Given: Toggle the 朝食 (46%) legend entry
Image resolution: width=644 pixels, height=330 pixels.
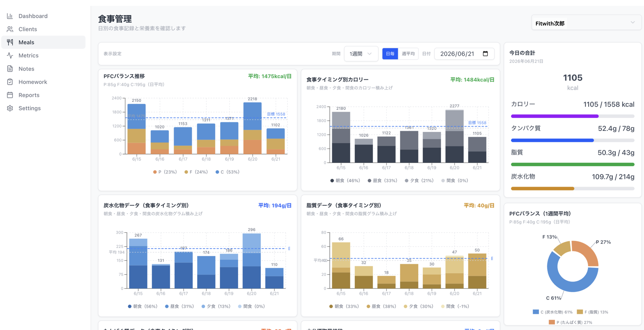Looking at the screenshot, I should click(x=345, y=180).
